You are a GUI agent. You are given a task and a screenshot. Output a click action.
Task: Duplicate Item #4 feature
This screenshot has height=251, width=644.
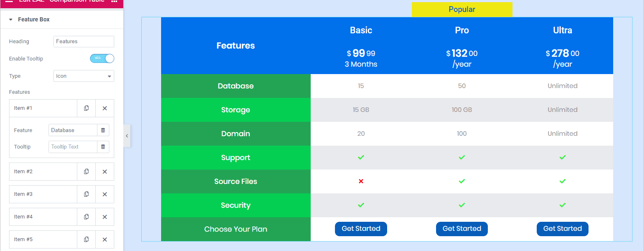pos(86,217)
